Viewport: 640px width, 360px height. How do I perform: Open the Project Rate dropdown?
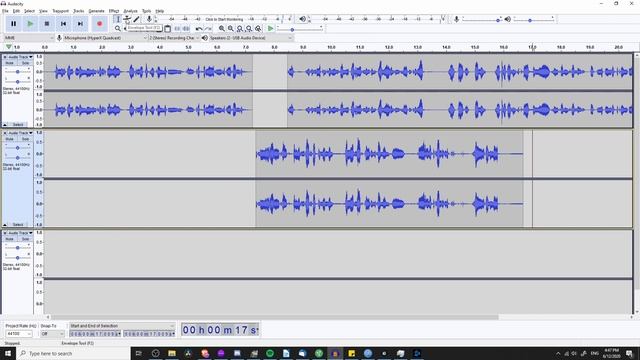19,334
